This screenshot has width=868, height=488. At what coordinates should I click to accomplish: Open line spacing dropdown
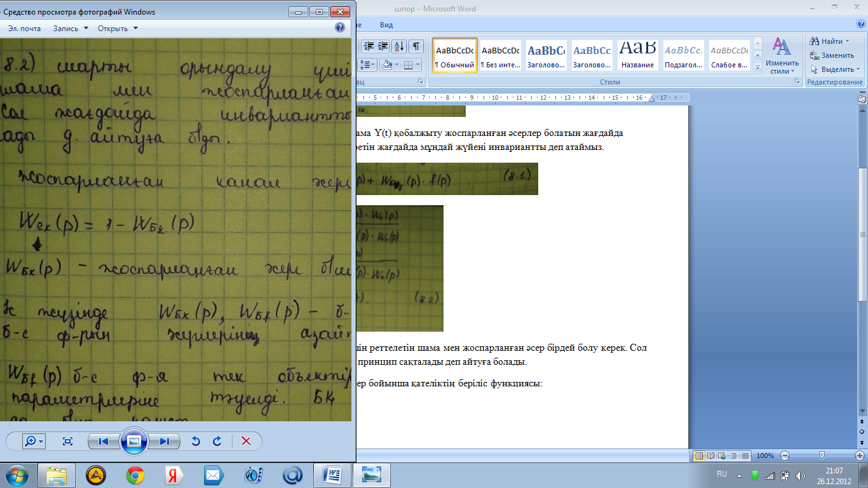pos(369,65)
